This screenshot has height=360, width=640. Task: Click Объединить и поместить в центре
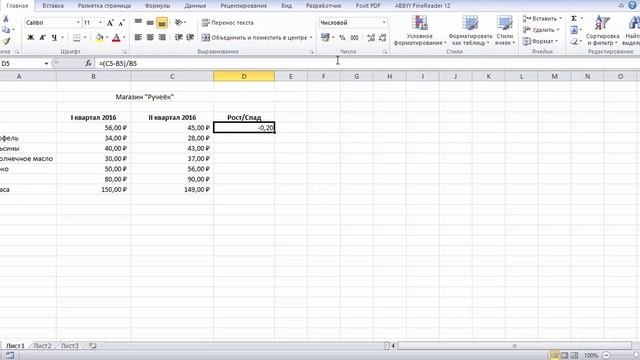click(255, 38)
